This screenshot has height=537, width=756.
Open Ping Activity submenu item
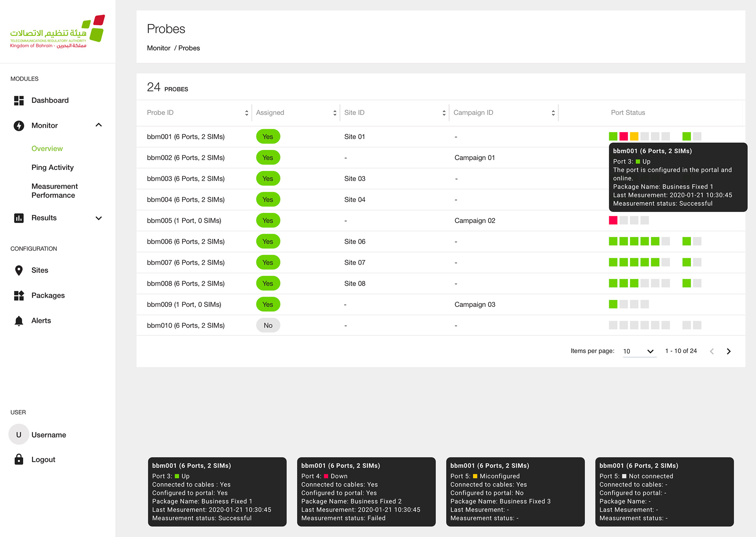click(x=52, y=167)
